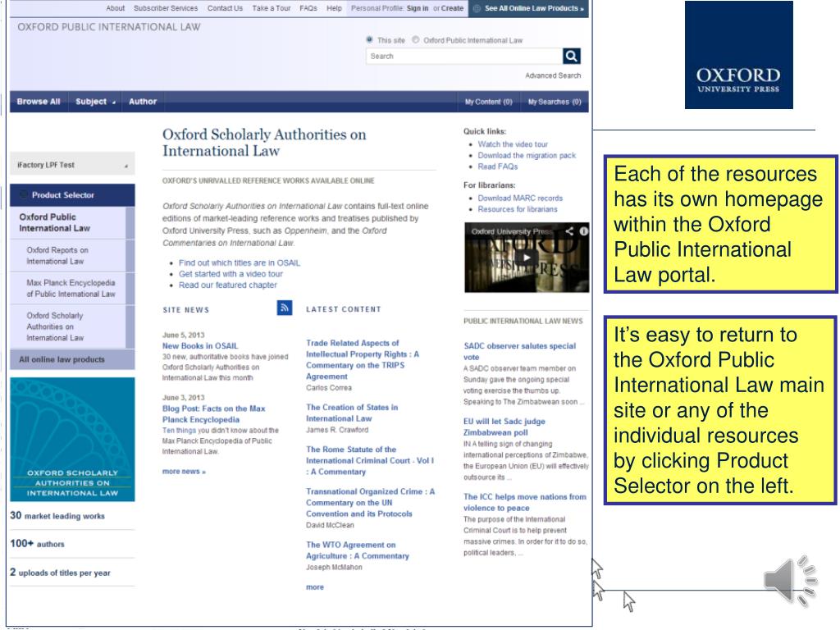Open The ICC helps move nations article

(525, 503)
